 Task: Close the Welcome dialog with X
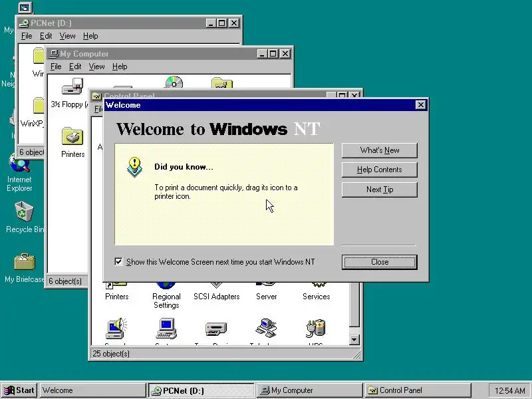[x=421, y=105]
